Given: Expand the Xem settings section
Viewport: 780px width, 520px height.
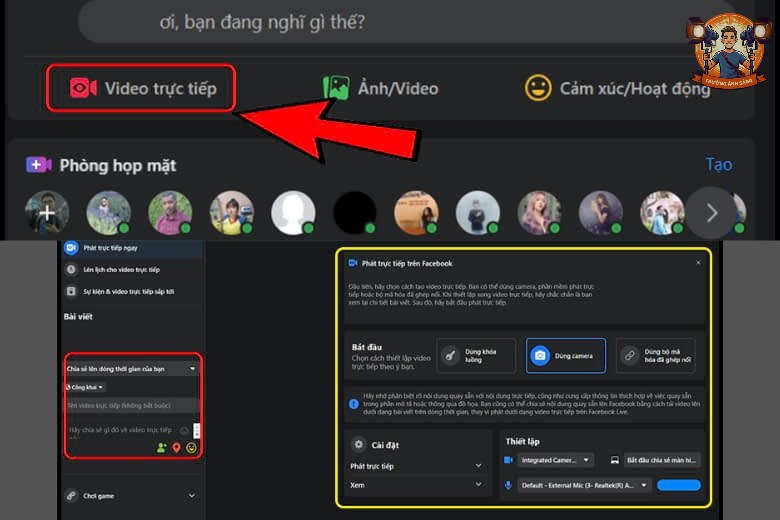Looking at the screenshot, I should pos(416,485).
